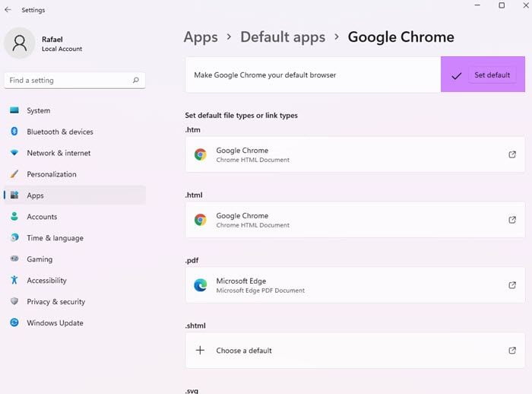This screenshot has width=532, height=394.
Task: Navigate to Default apps breadcrumb
Action: tap(283, 37)
